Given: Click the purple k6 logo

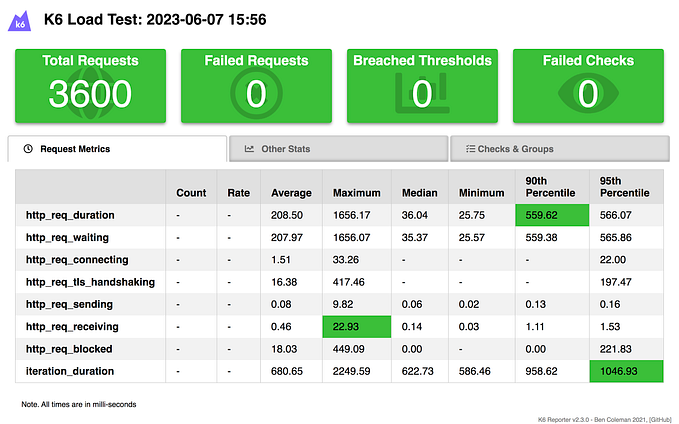Looking at the screenshot, I should [19, 21].
